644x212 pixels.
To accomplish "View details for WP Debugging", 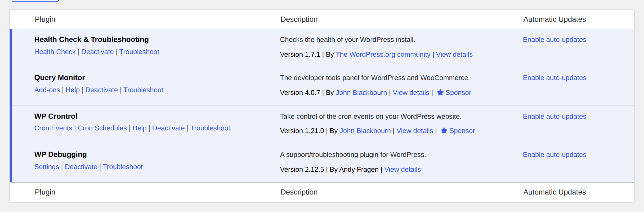I will pos(402,169).
